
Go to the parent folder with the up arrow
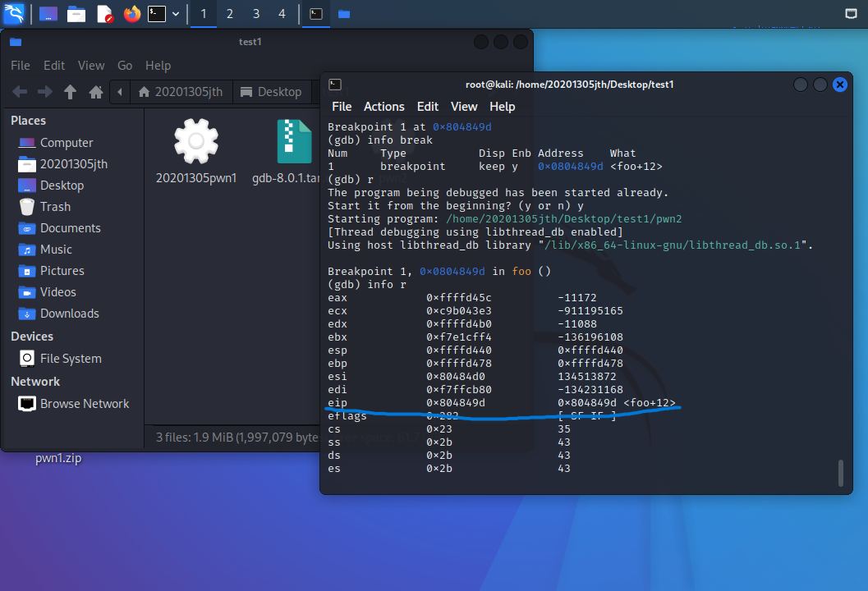click(70, 92)
